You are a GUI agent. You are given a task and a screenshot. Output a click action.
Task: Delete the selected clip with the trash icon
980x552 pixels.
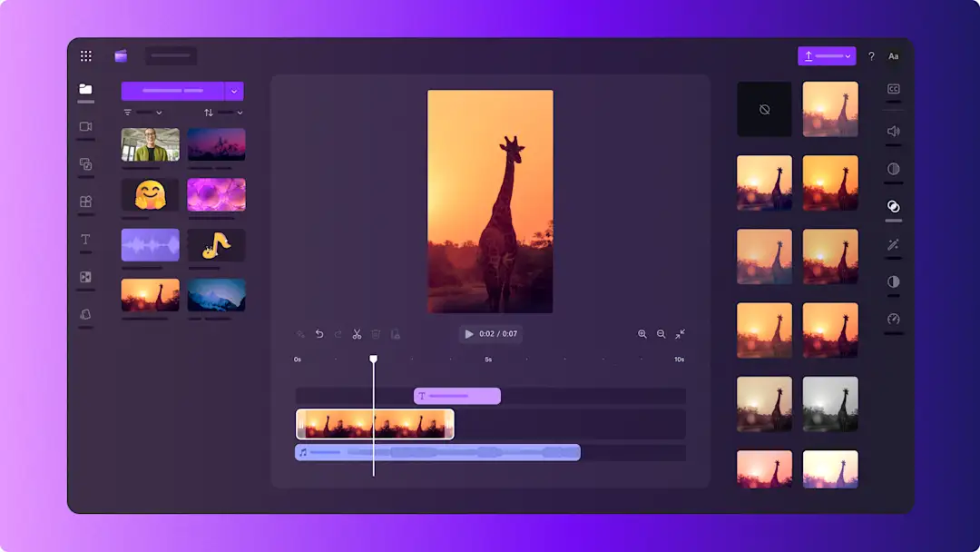377,334
